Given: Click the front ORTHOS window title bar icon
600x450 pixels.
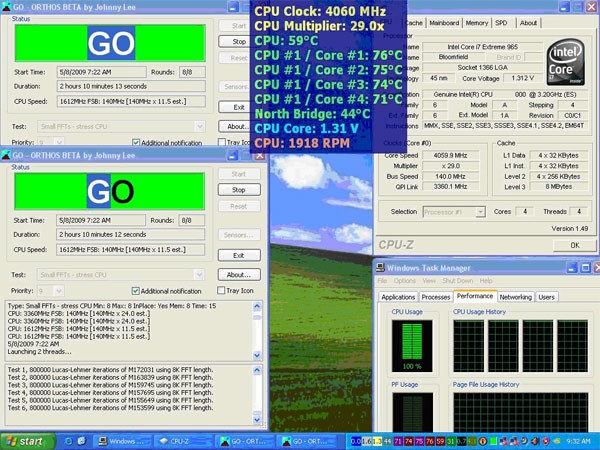Looking at the screenshot, I should tap(6, 155).
